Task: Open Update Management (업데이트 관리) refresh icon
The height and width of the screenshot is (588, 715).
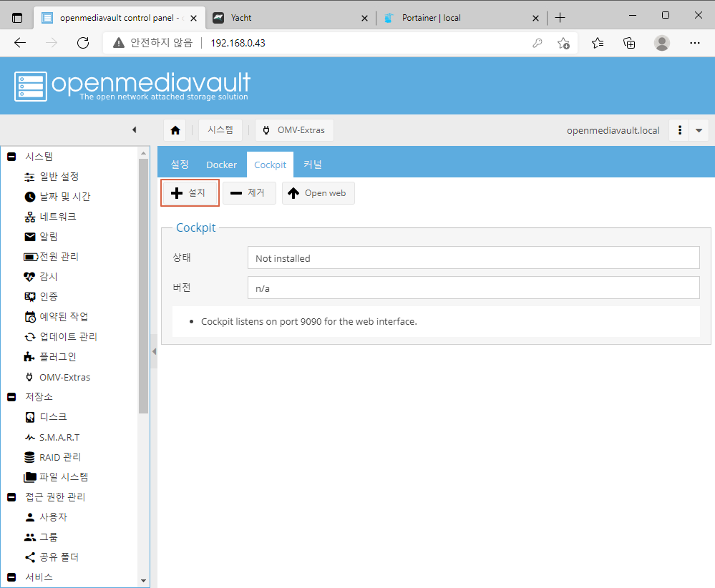Action: [x=29, y=337]
